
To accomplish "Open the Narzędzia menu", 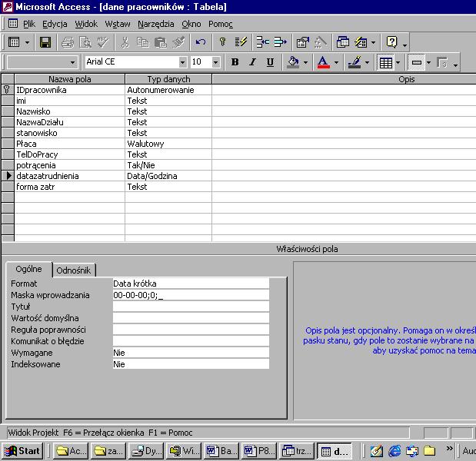I will (x=156, y=24).
